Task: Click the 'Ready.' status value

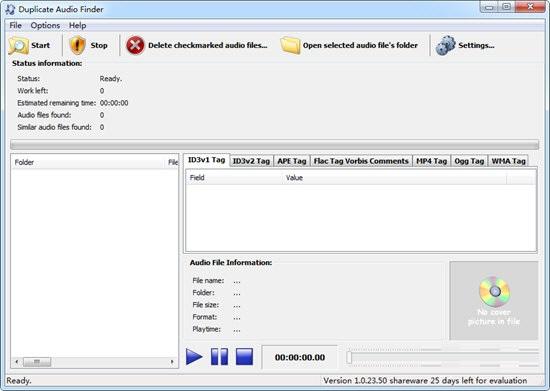Action: tap(111, 79)
